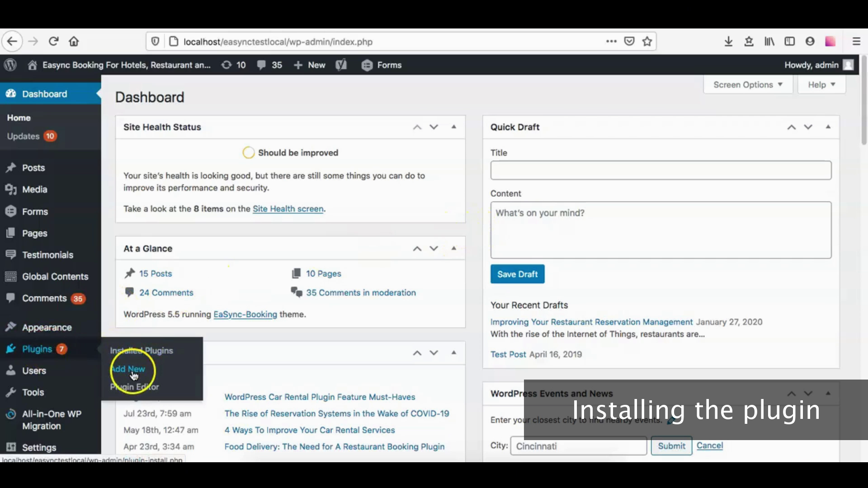Click the Appearance paintbrush icon in sidebar

coord(11,327)
